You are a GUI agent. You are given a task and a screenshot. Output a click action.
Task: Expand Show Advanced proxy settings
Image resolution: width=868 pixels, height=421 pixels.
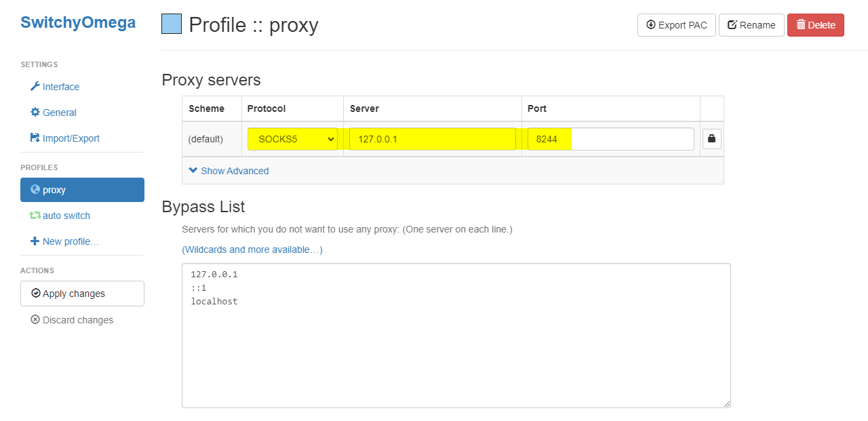[229, 171]
